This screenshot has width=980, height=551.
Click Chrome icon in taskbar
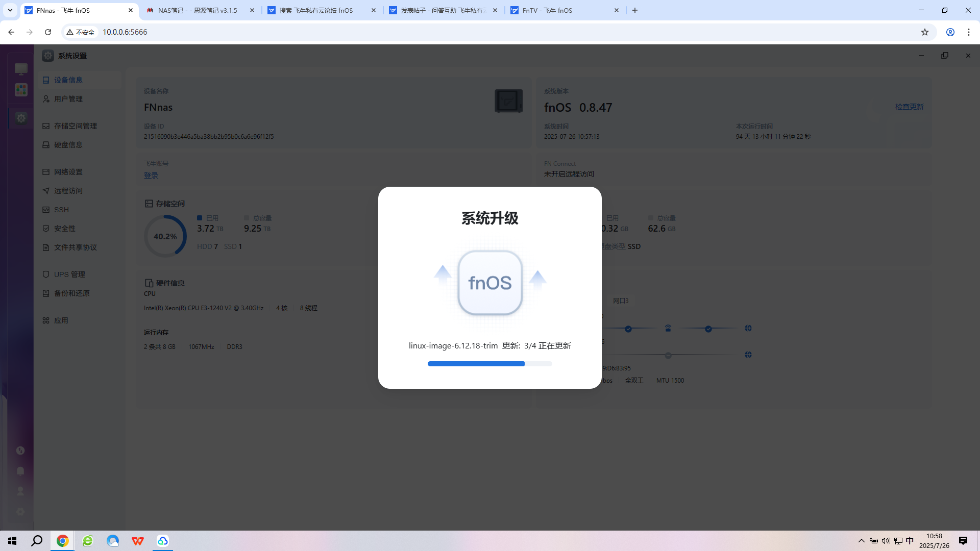pos(62,541)
